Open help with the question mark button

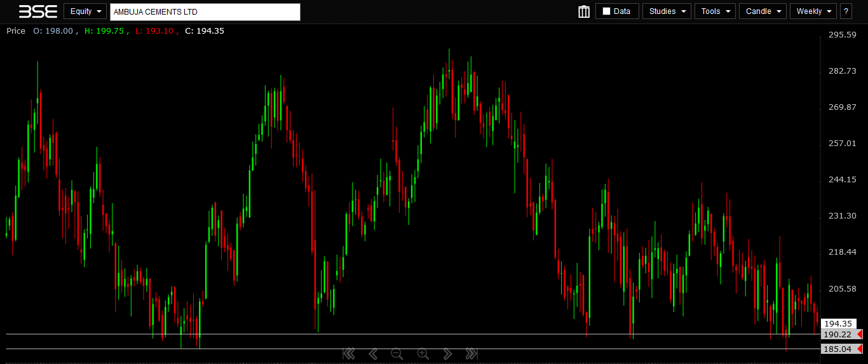pos(846,11)
